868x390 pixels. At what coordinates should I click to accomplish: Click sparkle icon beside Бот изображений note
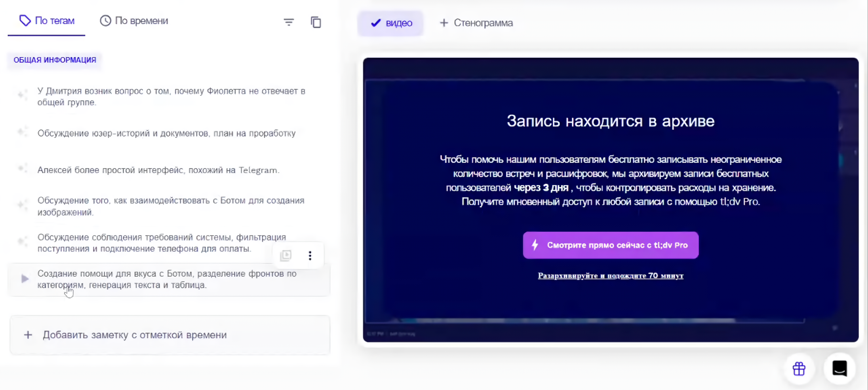[x=23, y=204]
